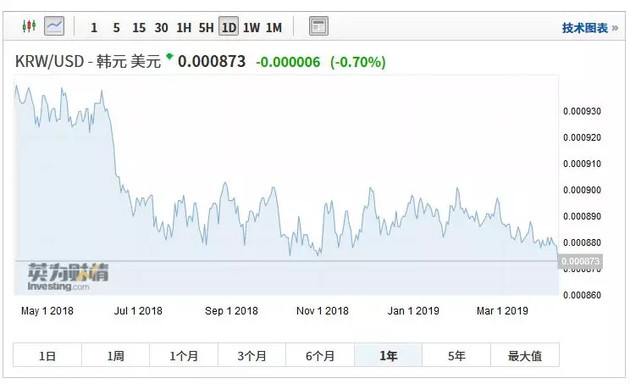Image resolution: width=630 pixels, height=384 pixels.
Task: Click the Jul 1 2018 axis label
Action: 138,310
